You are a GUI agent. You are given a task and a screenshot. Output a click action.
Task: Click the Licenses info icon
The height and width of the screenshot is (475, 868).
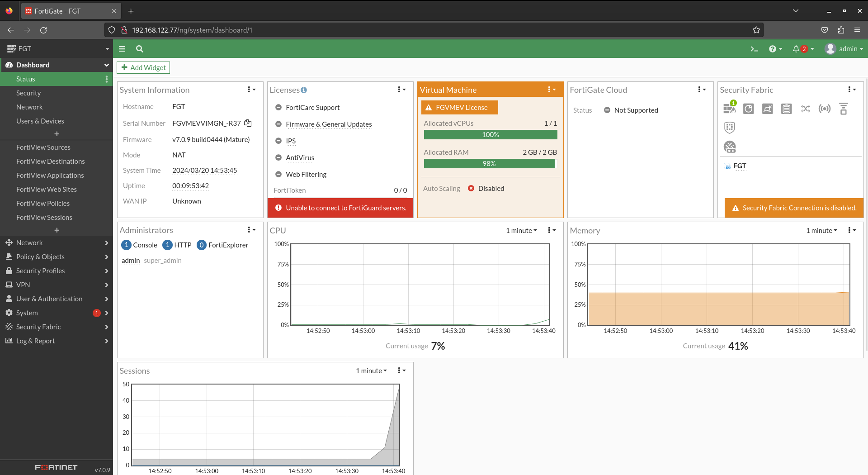point(304,90)
